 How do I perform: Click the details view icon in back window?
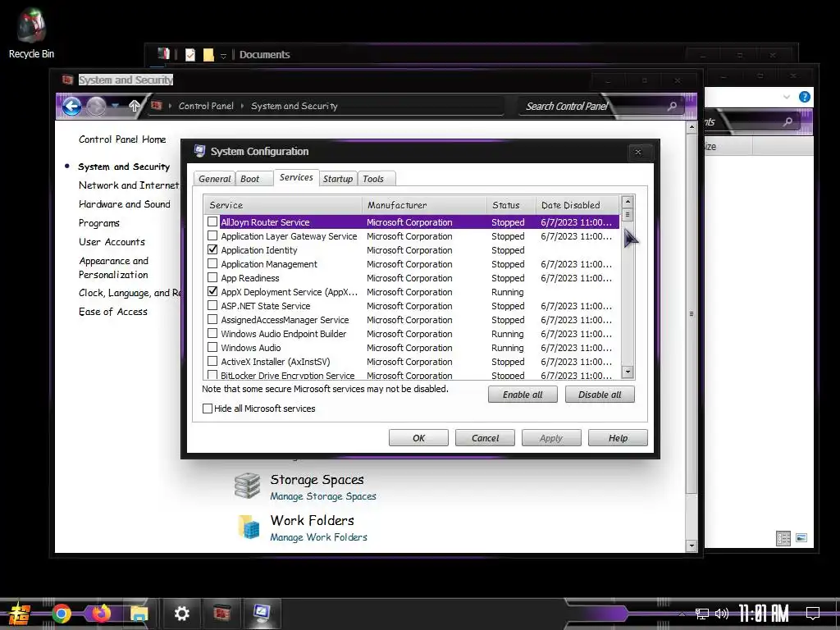click(x=783, y=538)
